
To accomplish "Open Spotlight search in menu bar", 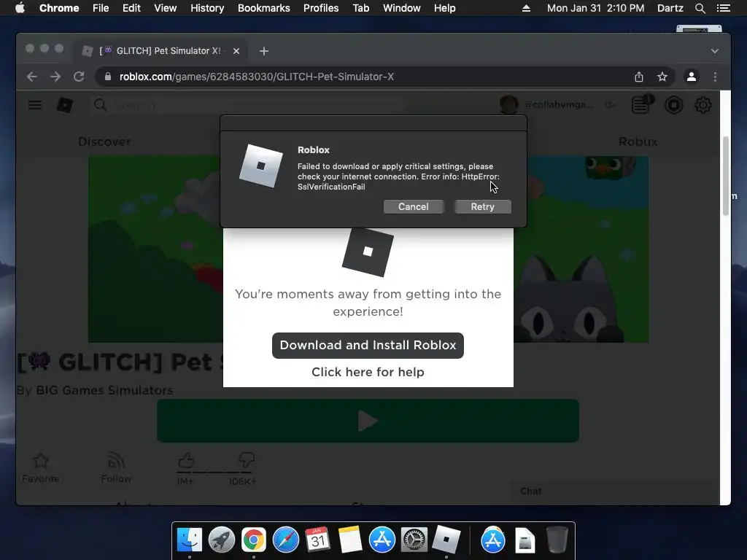I will (700, 8).
